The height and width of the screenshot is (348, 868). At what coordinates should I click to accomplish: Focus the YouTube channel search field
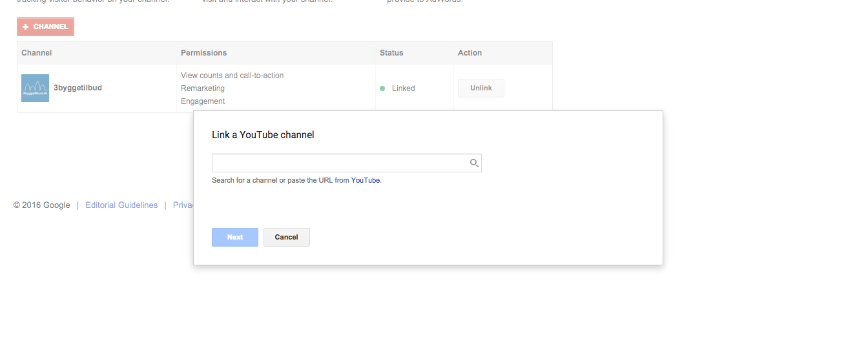point(347,163)
